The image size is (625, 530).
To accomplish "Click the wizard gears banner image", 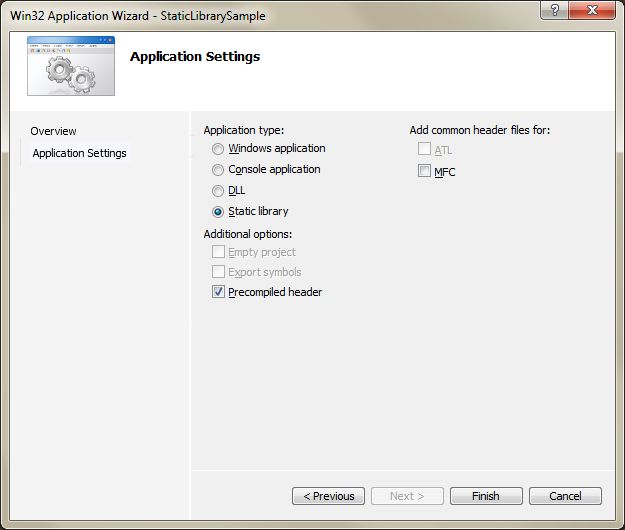I will (x=70, y=66).
